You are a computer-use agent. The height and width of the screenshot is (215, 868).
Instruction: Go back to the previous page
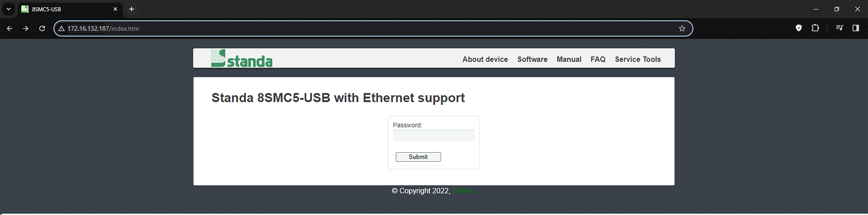[x=10, y=29]
